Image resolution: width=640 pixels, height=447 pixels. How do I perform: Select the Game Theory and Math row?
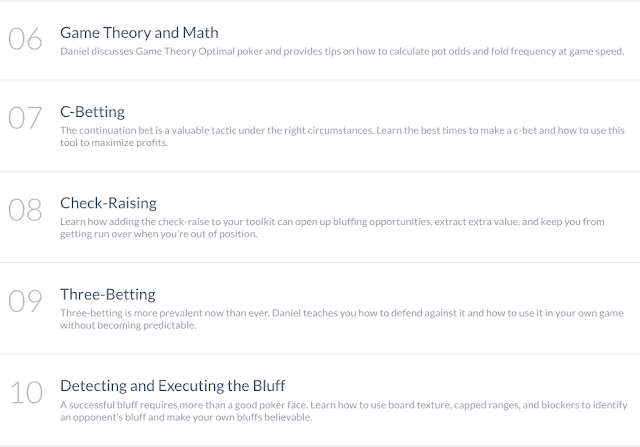(320, 41)
